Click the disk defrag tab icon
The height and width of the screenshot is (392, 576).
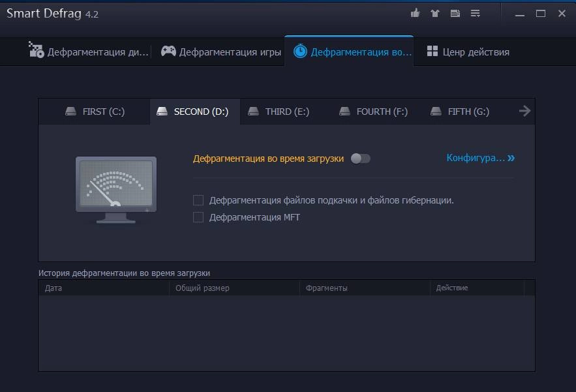click(x=37, y=50)
